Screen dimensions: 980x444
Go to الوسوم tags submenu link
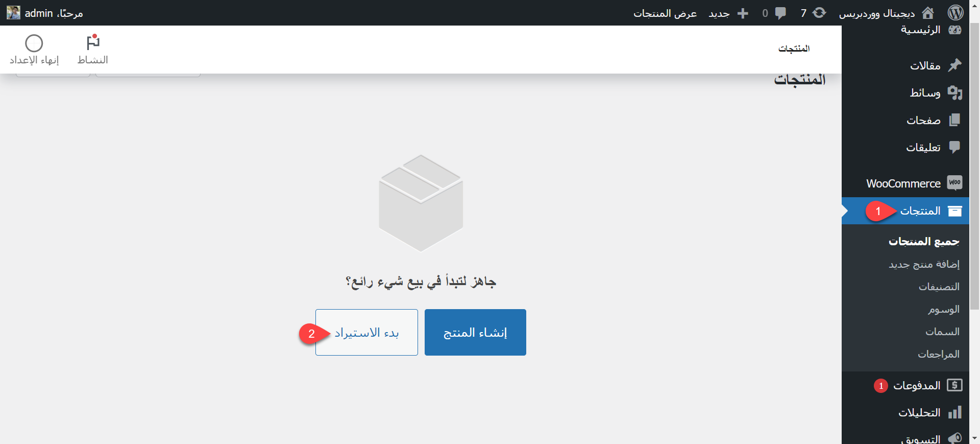click(943, 309)
